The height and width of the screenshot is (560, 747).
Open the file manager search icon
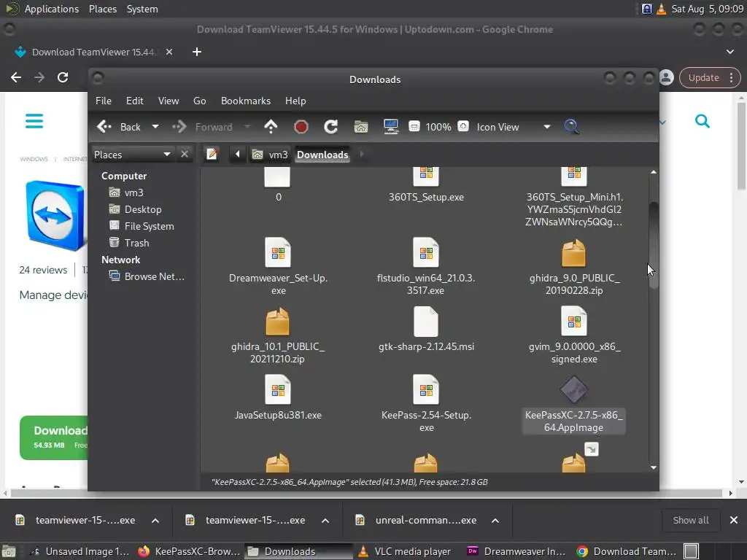pyautogui.click(x=571, y=127)
